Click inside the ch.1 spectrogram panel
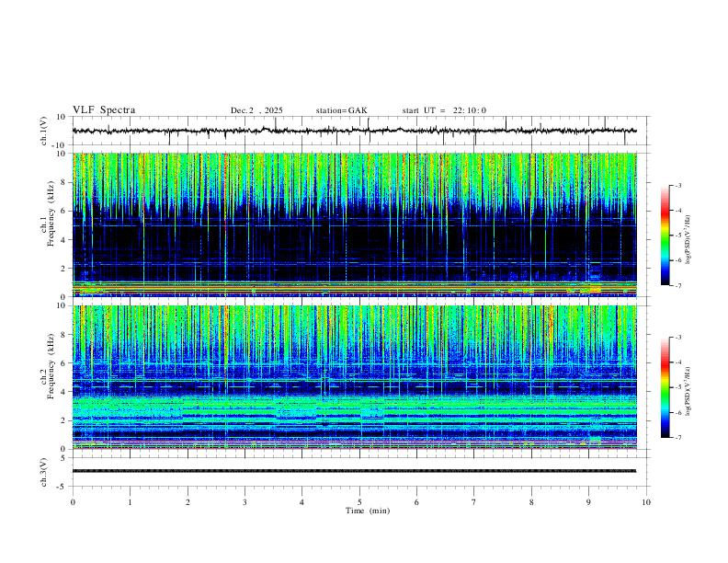The image size is (728, 563). point(354,224)
